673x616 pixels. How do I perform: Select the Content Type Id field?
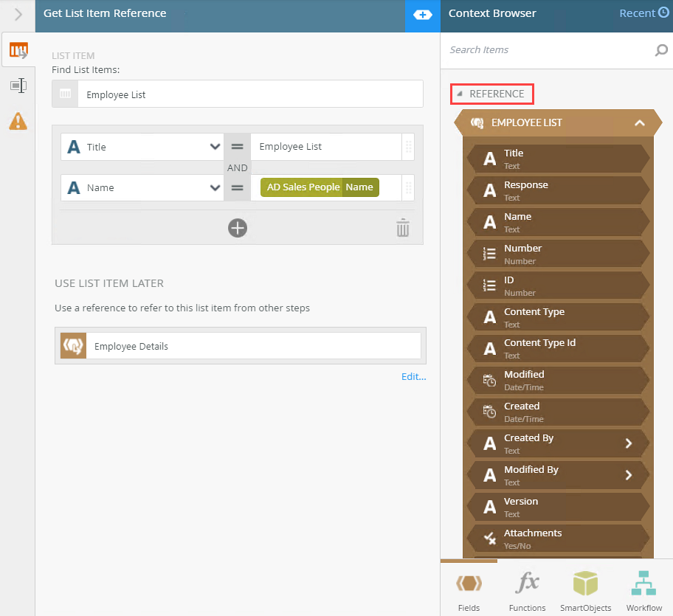pos(558,349)
